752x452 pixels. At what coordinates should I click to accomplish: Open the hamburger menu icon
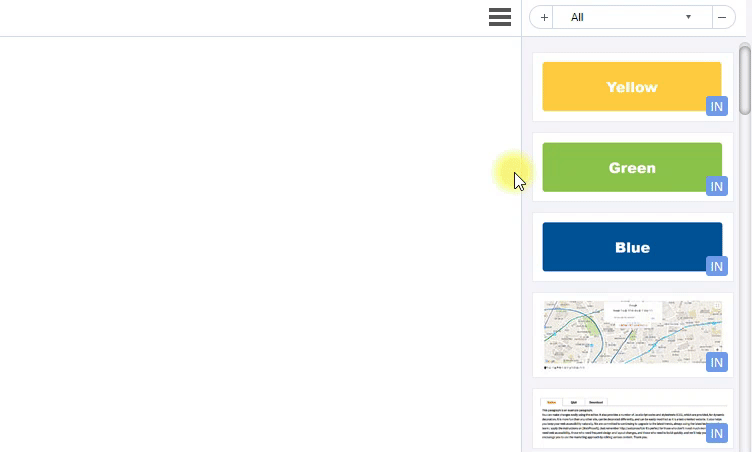(500, 17)
